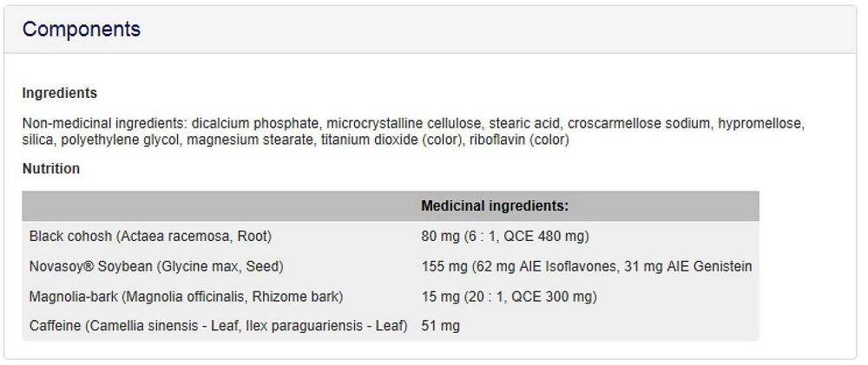Click the text riboflavin (color)
This screenshot has width=868, height=365.
click(x=519, y=140)
